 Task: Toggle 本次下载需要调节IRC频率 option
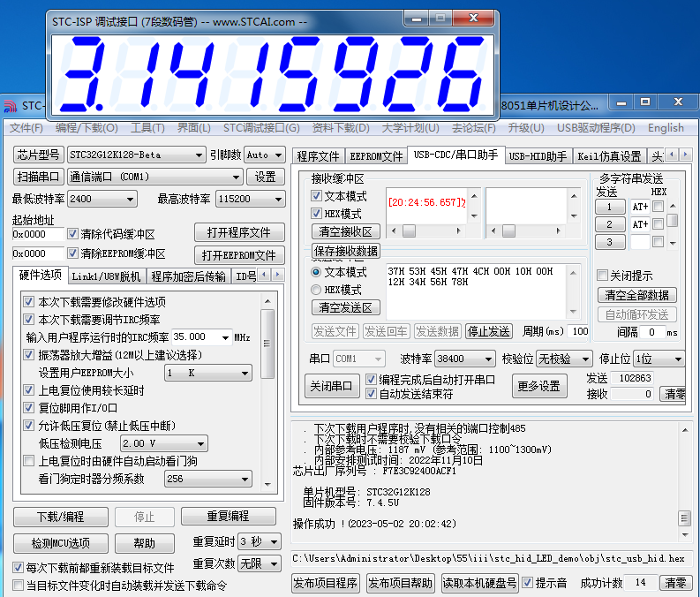[x=28, y=320]
